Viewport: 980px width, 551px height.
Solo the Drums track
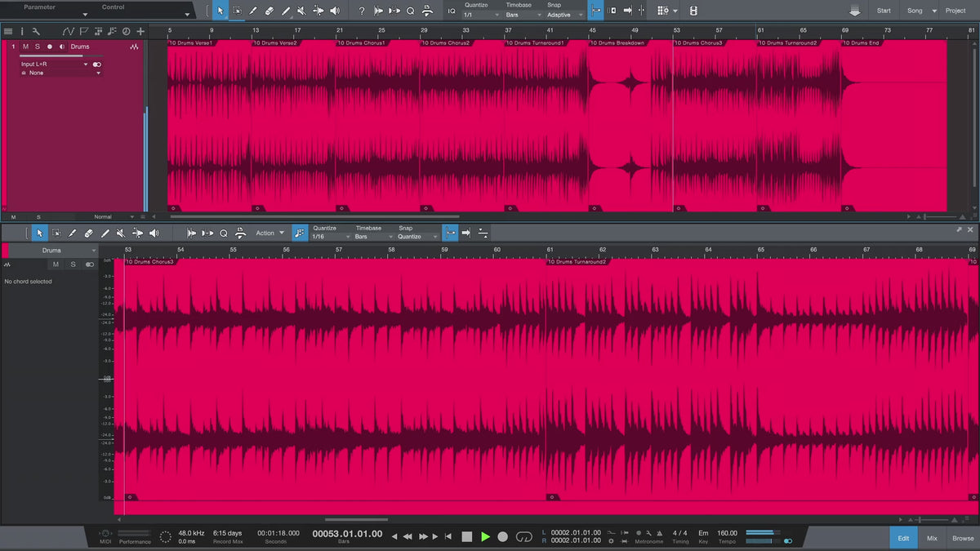coord(37,47)
